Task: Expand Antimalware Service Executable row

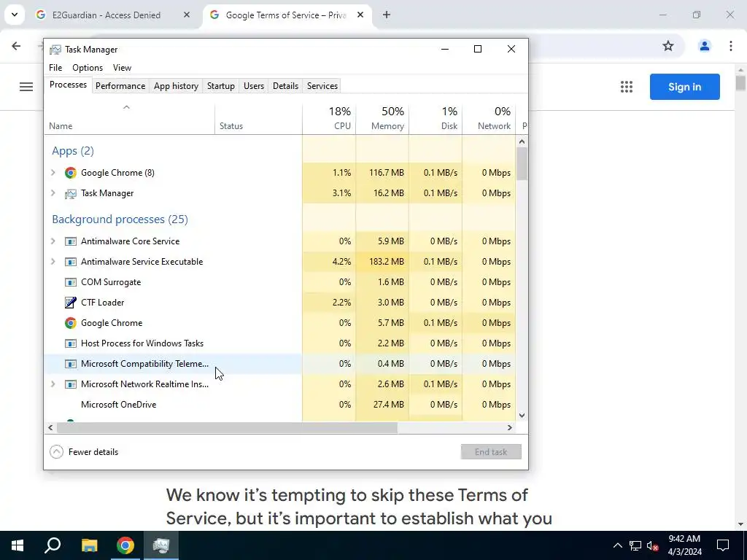Action: point(53,262)
